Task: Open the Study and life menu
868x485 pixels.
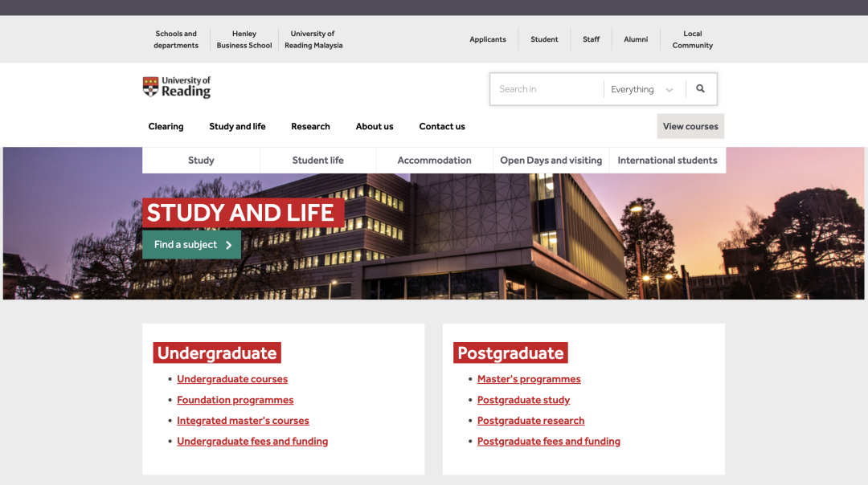Action: click(237, 126)
